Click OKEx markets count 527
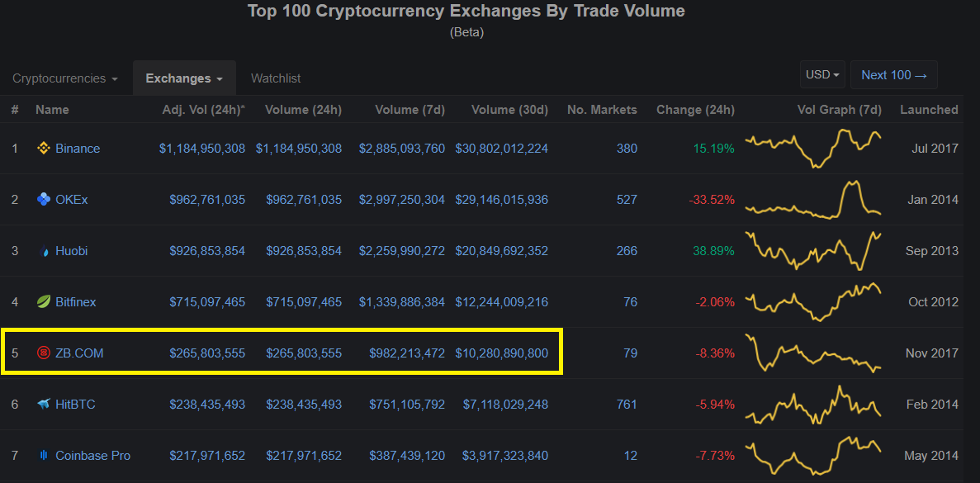The height and width of the screenshot is (483, 980). coord(627,200)
